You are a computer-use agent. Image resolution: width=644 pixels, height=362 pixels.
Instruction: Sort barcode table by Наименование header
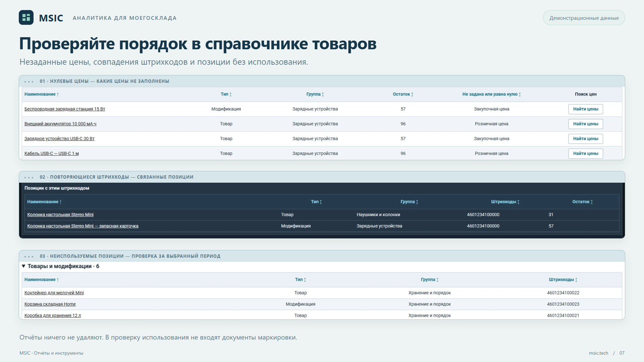pos(44,202)
